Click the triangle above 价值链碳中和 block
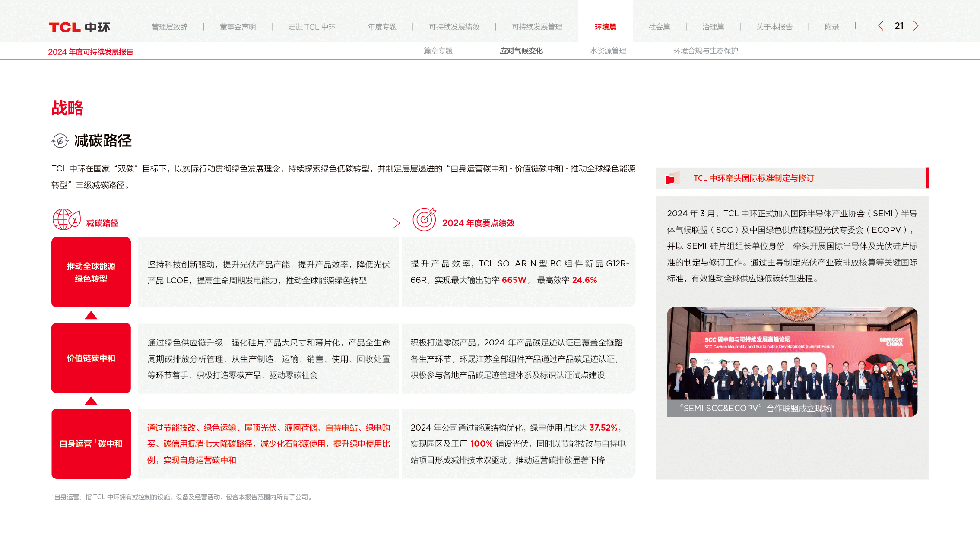The image size is (980, 551). pyautogui.click(x=91, y=315)
